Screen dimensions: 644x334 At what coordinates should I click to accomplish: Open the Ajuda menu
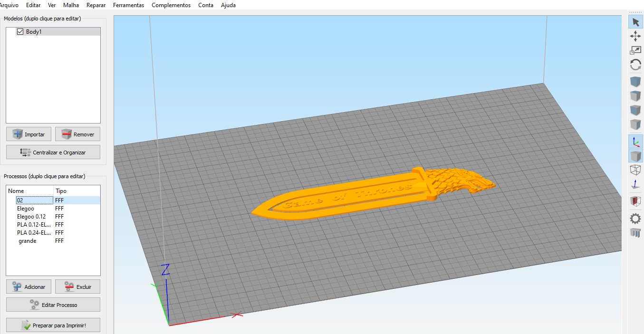point(228,5)
